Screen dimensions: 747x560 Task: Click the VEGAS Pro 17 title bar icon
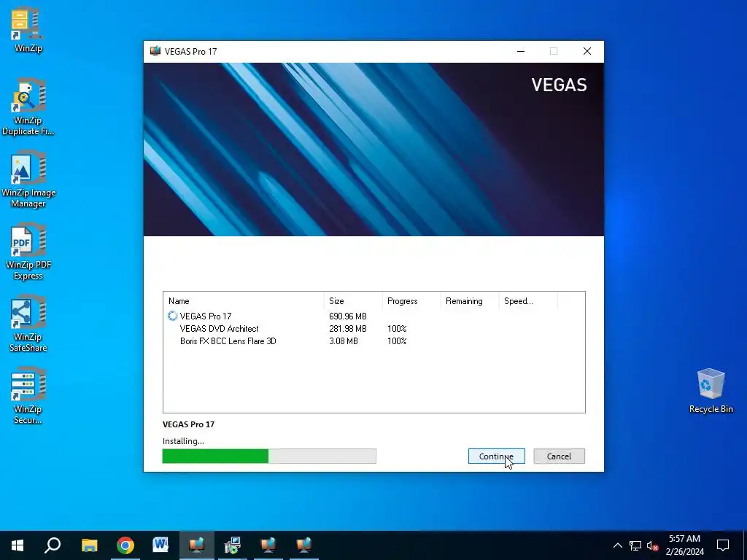(x=155, y=51)
